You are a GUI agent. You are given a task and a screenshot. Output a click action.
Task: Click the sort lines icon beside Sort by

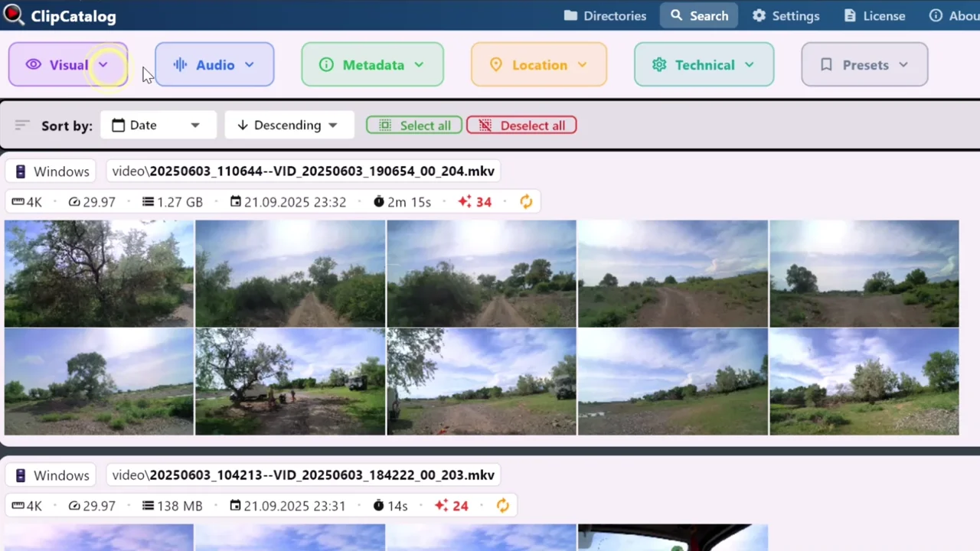pyautogui.click(x=22, y=126)
